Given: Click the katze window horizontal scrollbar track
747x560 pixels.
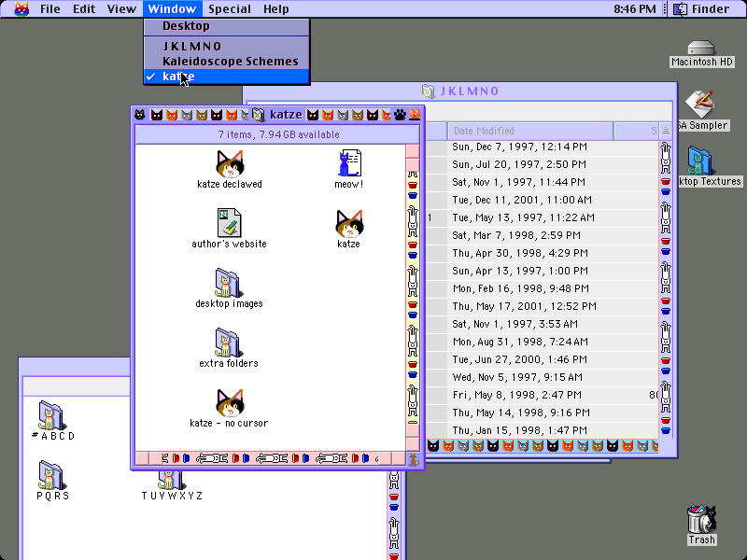Looking at the screenshot, I should coord(270,458).
